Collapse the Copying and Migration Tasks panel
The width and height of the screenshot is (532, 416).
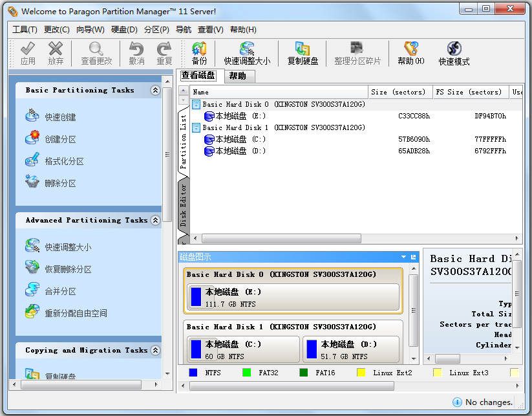[155, 350]
